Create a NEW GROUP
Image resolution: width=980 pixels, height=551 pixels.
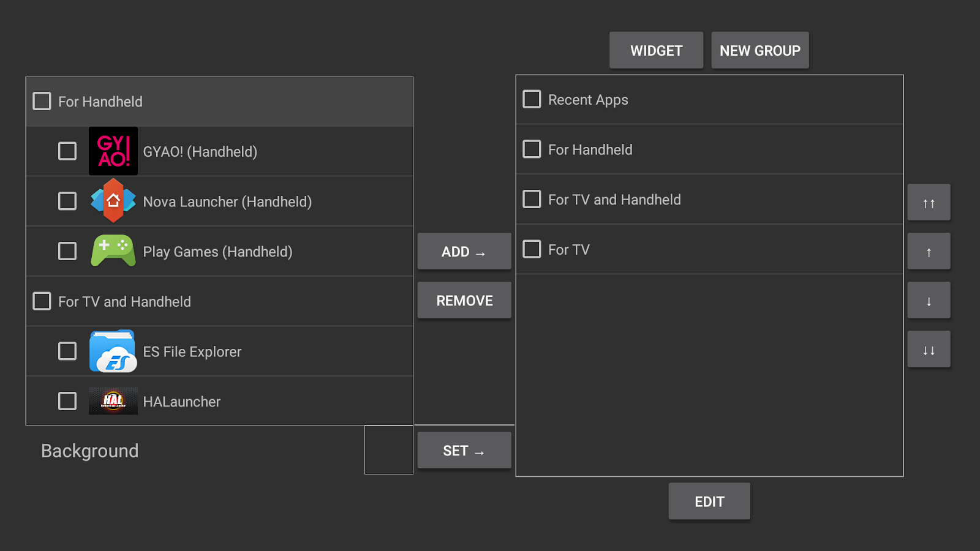coord(759,50)
